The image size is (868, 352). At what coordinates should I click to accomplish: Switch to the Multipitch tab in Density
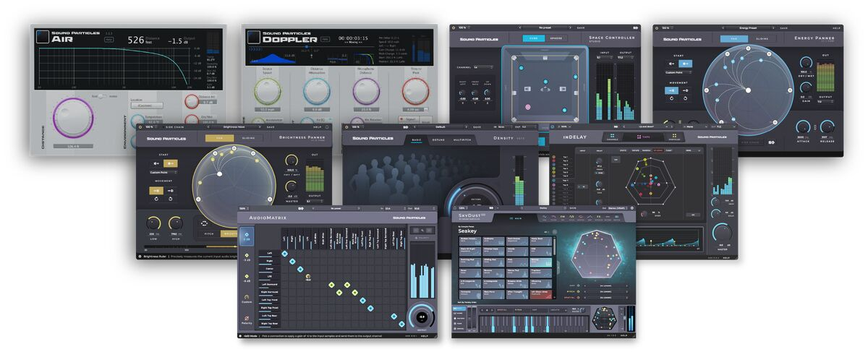tap(461, 139)
